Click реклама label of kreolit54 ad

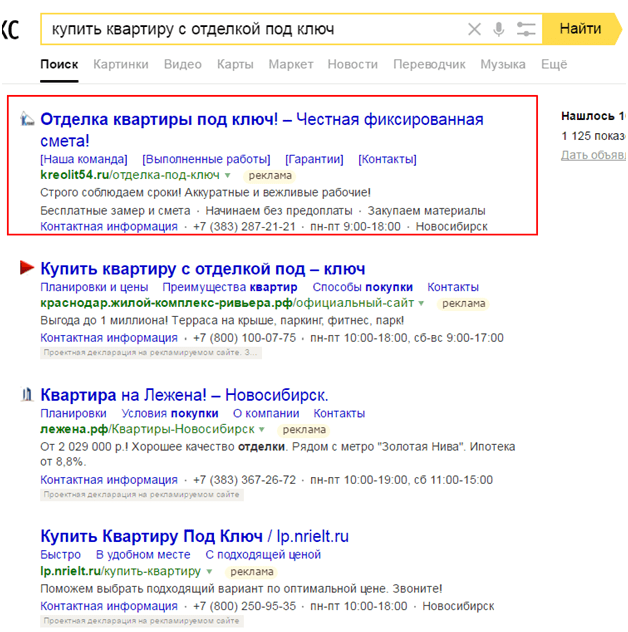(270, 176)
